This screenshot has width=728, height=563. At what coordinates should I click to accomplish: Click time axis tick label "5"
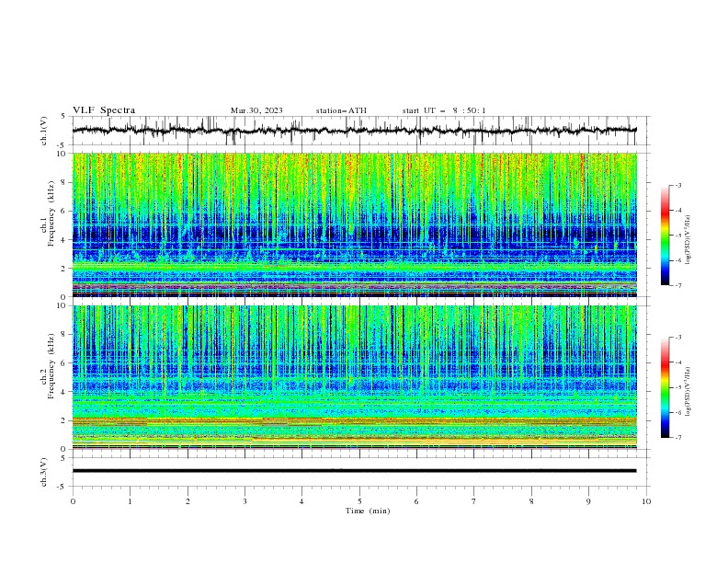(359, 501)
